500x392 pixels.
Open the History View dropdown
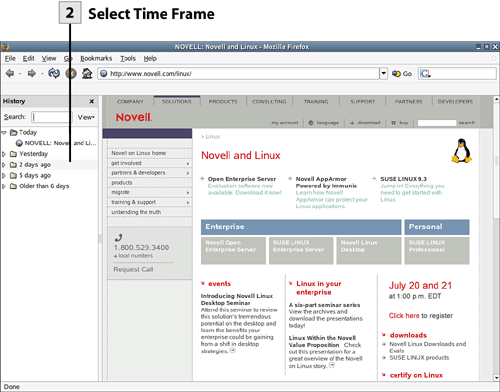click(86, 117)
